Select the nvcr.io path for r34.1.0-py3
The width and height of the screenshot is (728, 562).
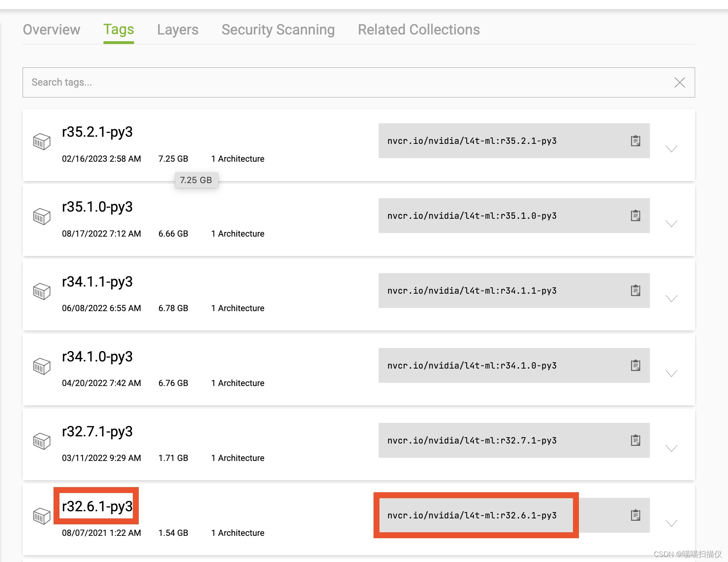pyautogui.click(x=472, y=365)
